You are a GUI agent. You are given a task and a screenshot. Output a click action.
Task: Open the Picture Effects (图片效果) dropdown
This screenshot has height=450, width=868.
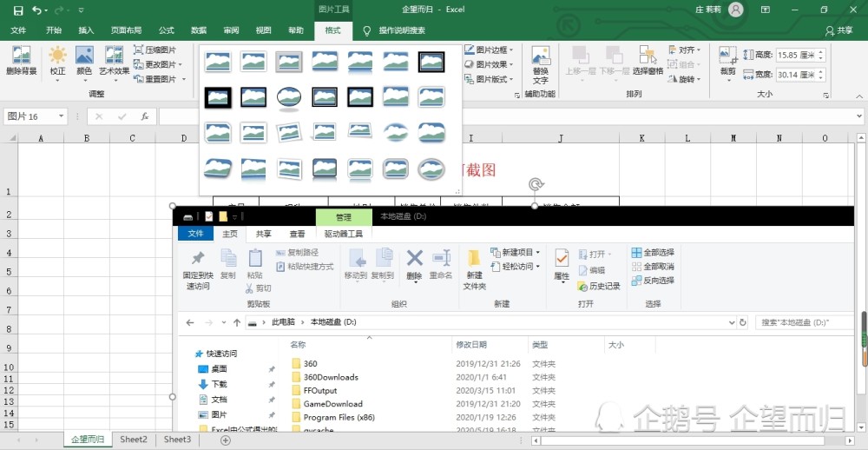click(x=490, y=64)
